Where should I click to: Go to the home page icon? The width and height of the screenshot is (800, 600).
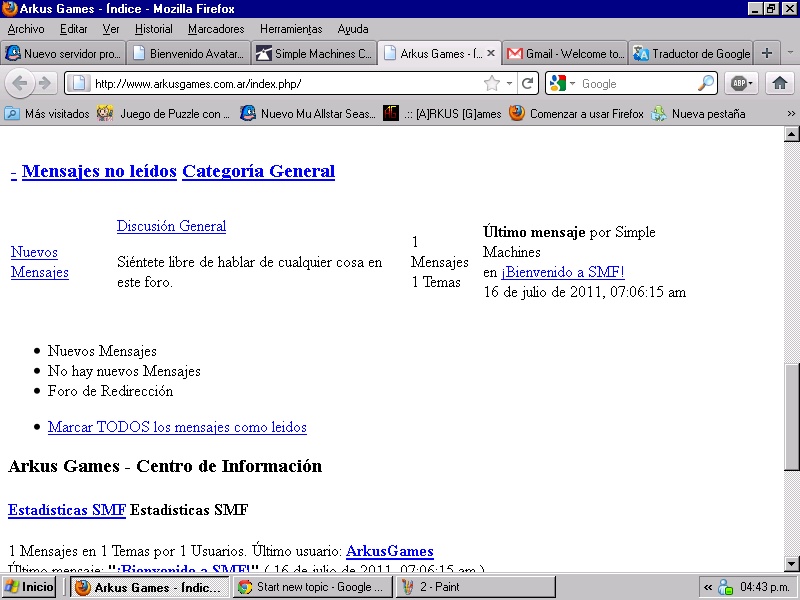pos(780,83)
